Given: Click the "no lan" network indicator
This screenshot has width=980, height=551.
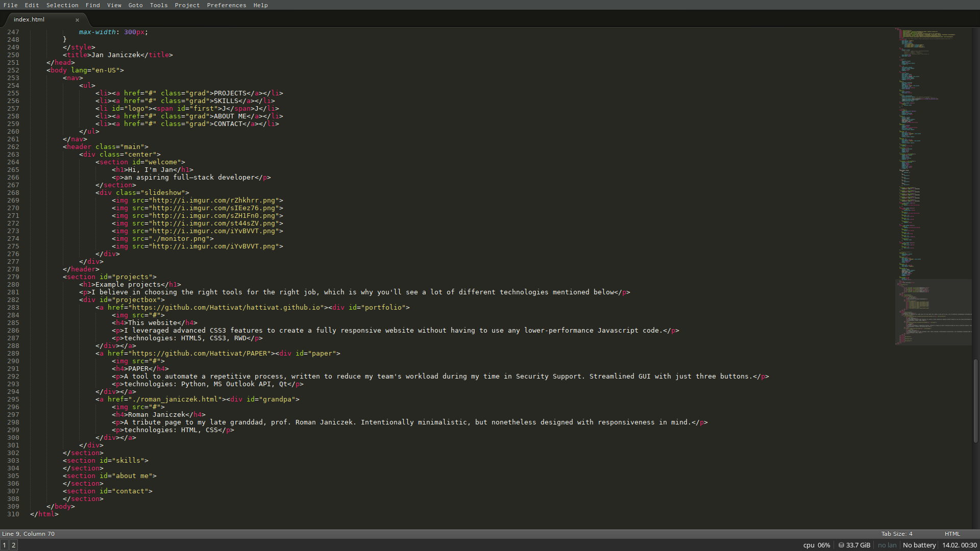Looking at the screenshot, I should point(887,545).
